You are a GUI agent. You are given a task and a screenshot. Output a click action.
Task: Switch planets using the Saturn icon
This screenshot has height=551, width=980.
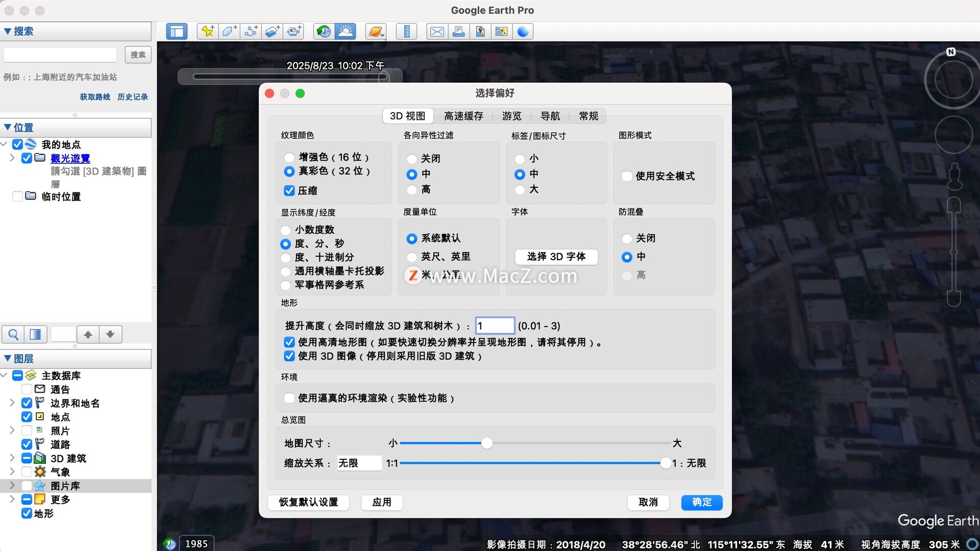click(376, 32)
